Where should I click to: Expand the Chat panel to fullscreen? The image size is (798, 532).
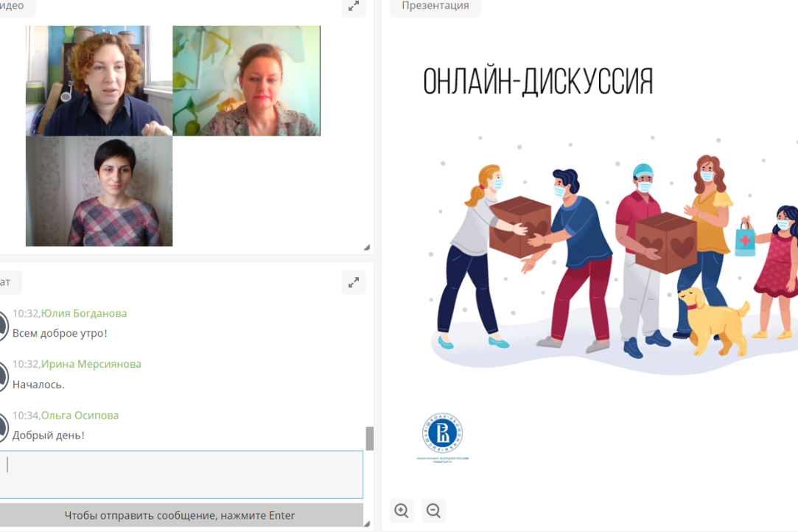click(354, 282)
